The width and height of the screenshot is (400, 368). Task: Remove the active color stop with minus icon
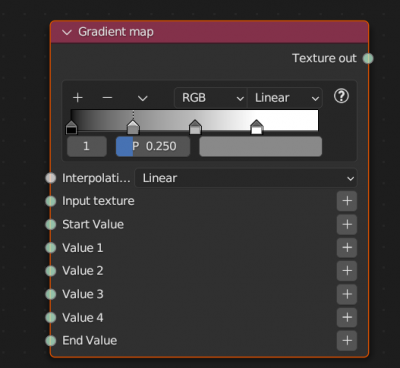107,98
